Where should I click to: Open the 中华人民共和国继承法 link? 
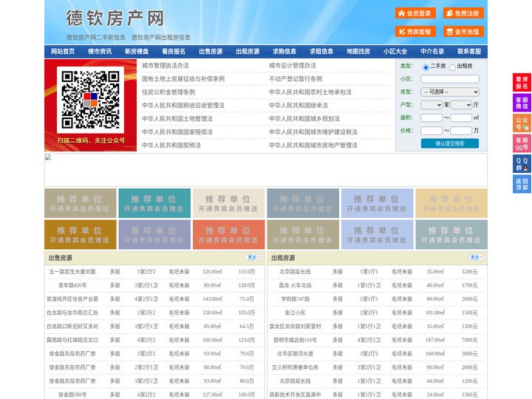click(x=299, y=105)
